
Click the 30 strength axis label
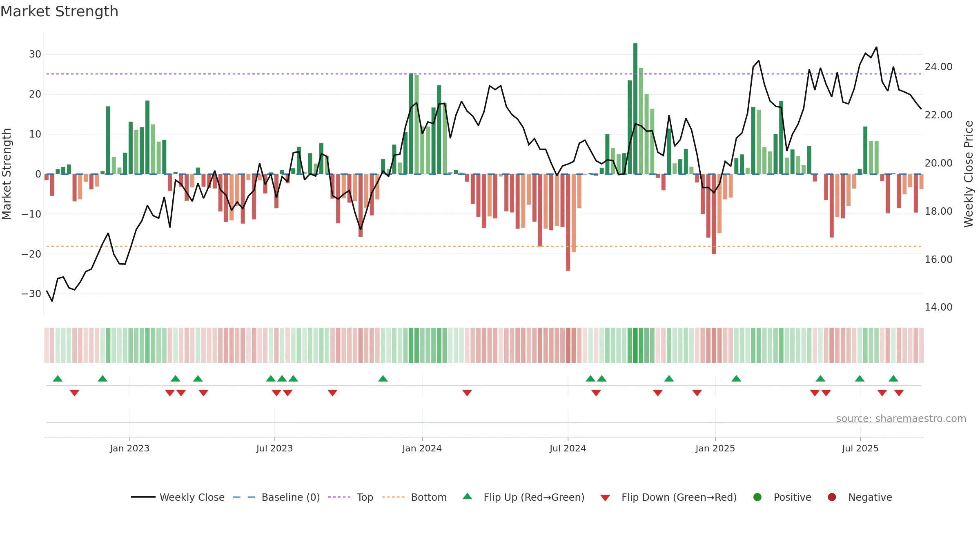click(35, 54)
